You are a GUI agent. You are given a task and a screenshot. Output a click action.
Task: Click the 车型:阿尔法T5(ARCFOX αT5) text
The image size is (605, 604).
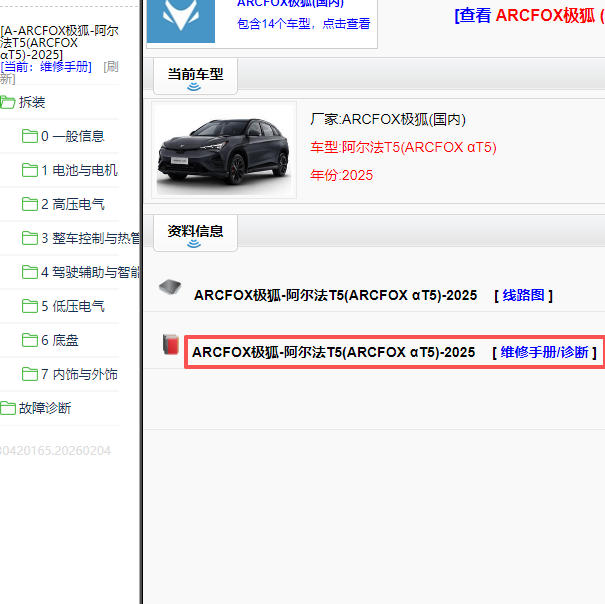(403, 147)
